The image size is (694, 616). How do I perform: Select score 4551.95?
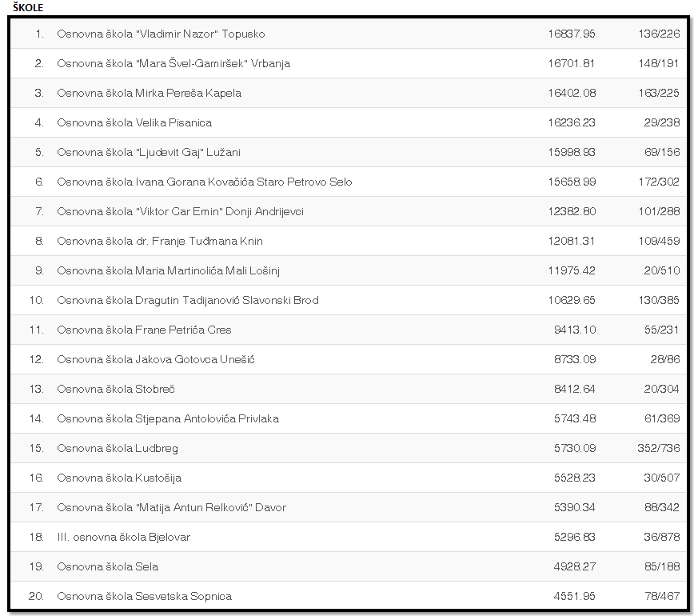coord(575,597)
